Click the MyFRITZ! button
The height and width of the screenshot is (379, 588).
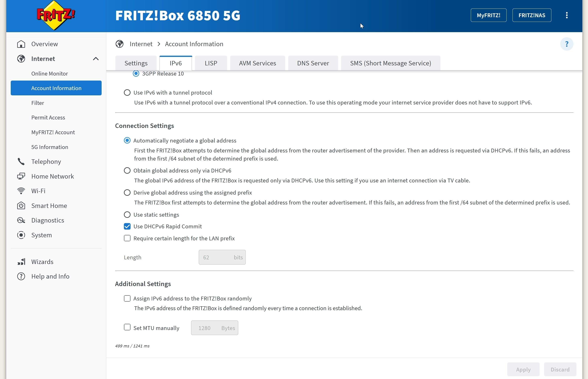(488, 15)
